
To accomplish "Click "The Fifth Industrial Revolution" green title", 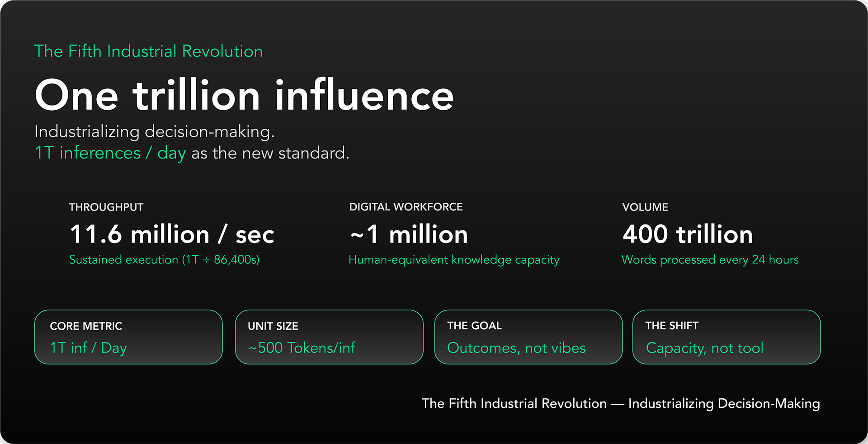I will click(x=148, y=51).
